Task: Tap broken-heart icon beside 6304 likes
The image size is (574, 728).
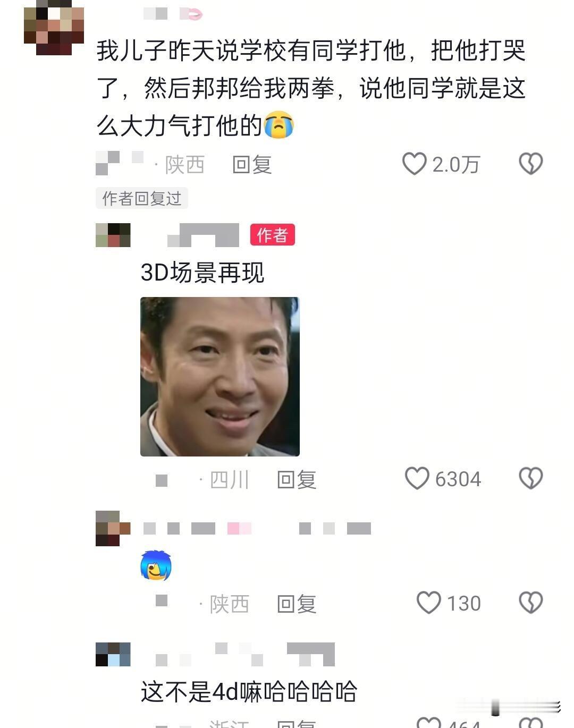Action: click(x=530, y=478)
